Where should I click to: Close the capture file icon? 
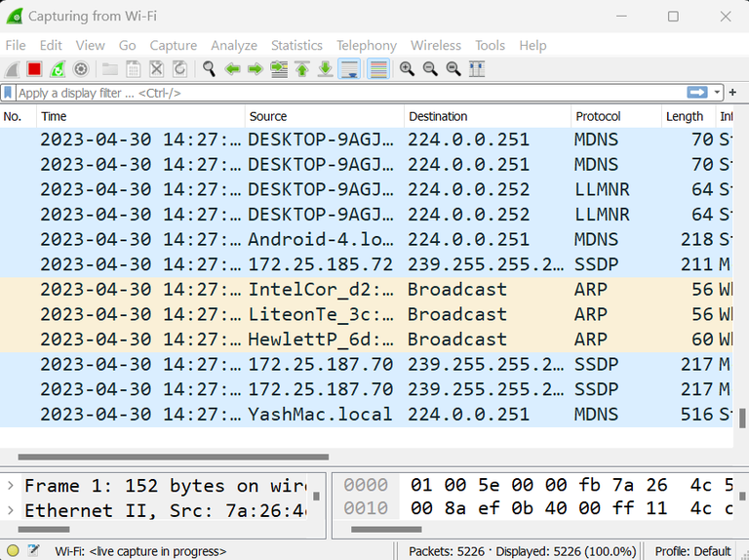point(157,69)
